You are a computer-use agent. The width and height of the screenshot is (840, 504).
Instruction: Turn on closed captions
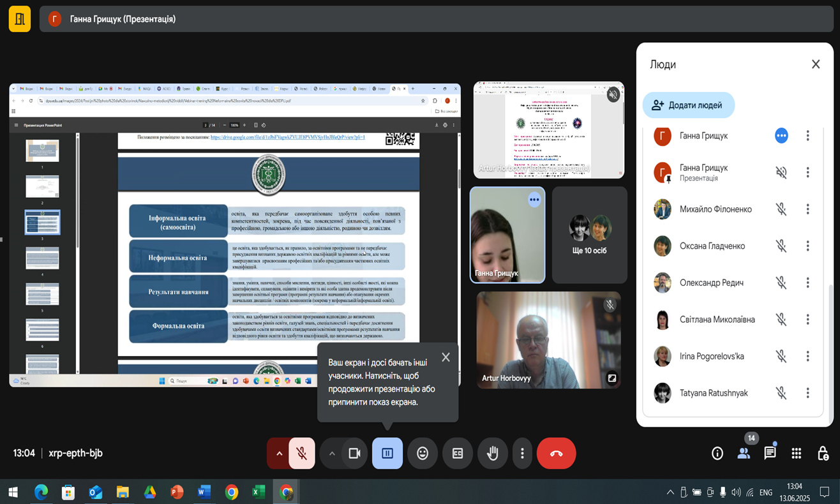[458, 454]
